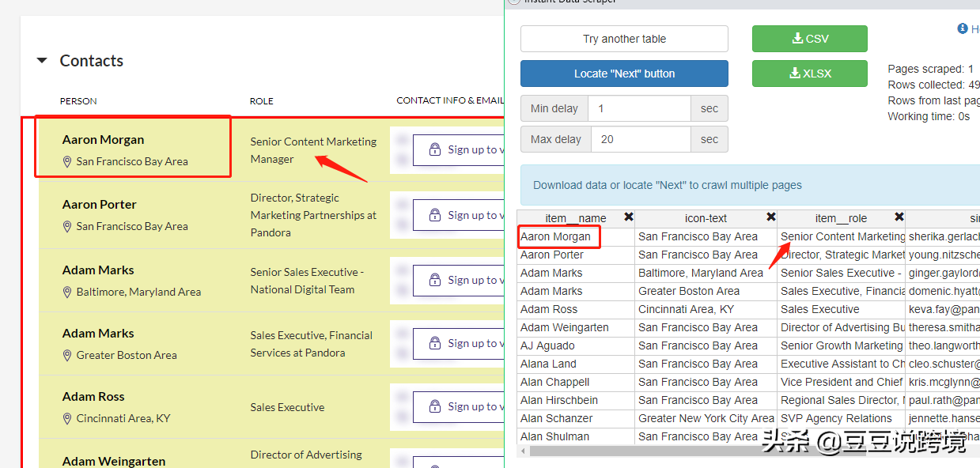Select AJ Aguado cell in scraper table

(x=576, y=345)
